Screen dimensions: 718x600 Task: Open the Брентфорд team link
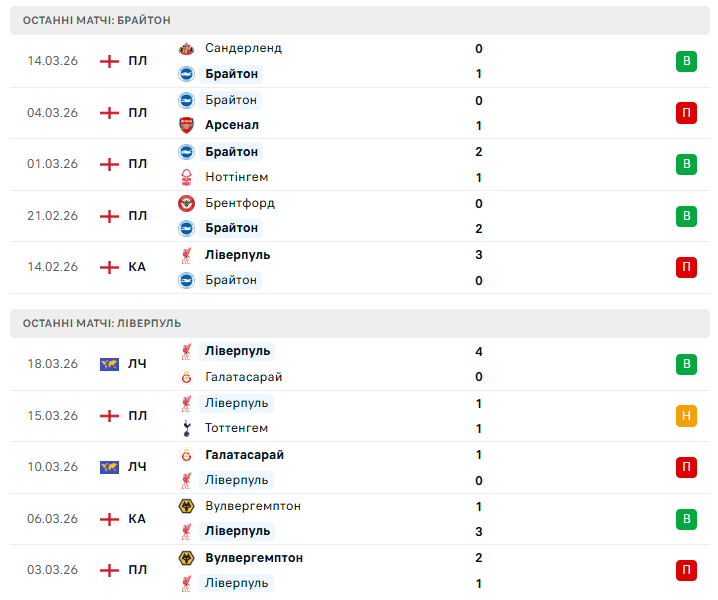[x=239, y=203]
